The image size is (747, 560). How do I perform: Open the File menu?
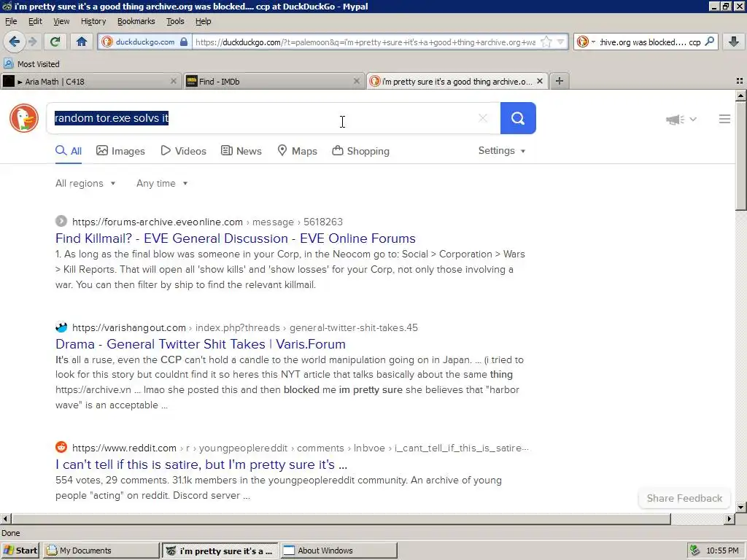pos(11,21)
